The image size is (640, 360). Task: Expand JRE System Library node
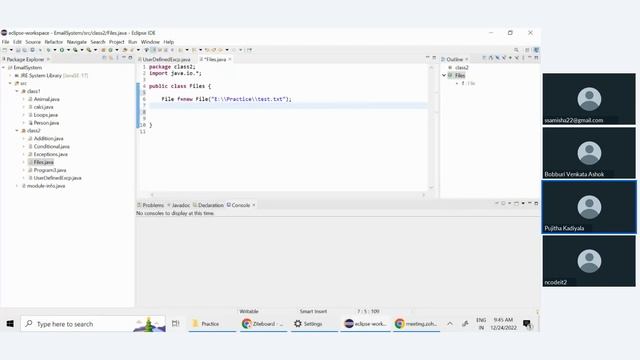click(x=11, y=76)
